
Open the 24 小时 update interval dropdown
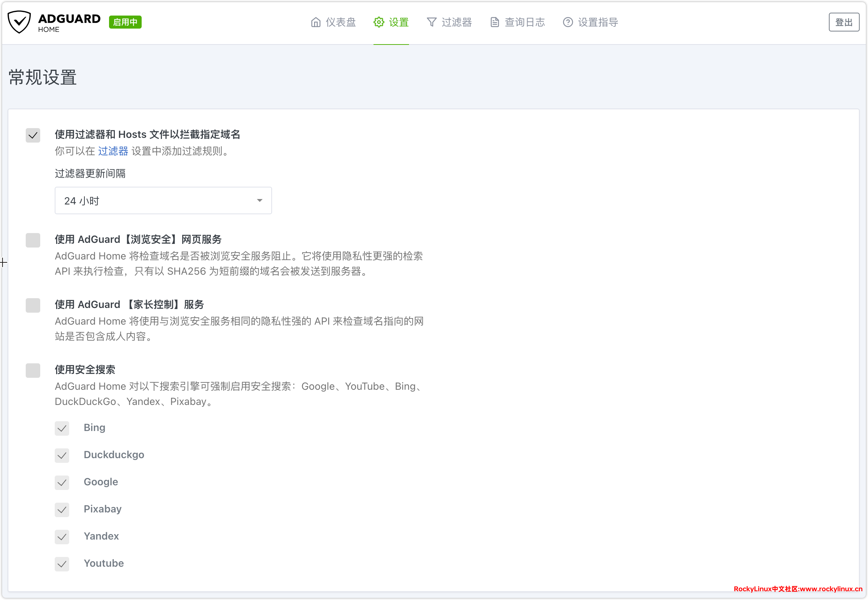163,200
